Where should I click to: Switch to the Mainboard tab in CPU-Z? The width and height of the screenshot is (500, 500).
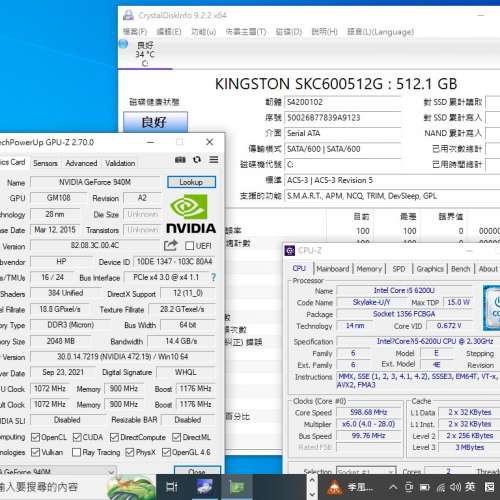[333, 269]
